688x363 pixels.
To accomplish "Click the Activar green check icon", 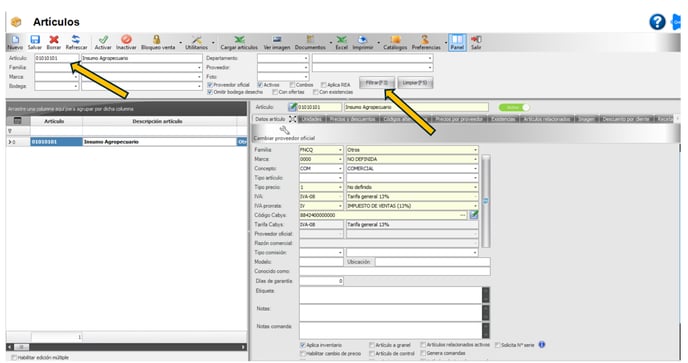I will 103,40.
